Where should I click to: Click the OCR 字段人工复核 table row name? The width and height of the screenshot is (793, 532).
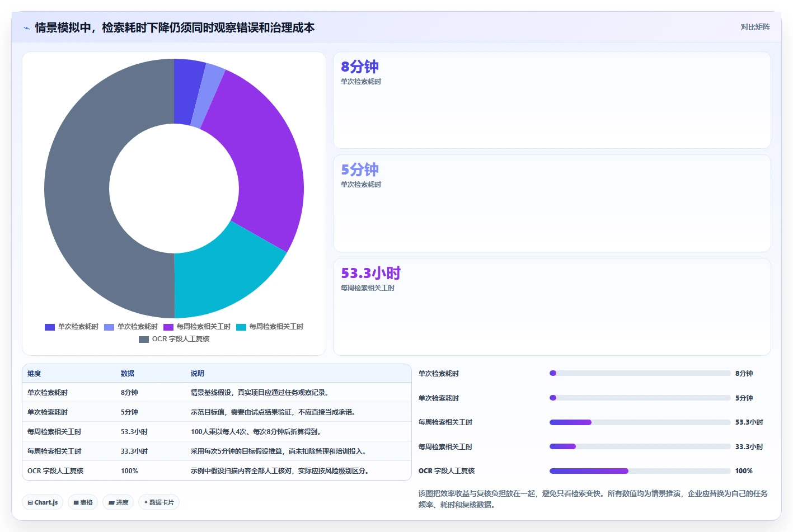55,471
